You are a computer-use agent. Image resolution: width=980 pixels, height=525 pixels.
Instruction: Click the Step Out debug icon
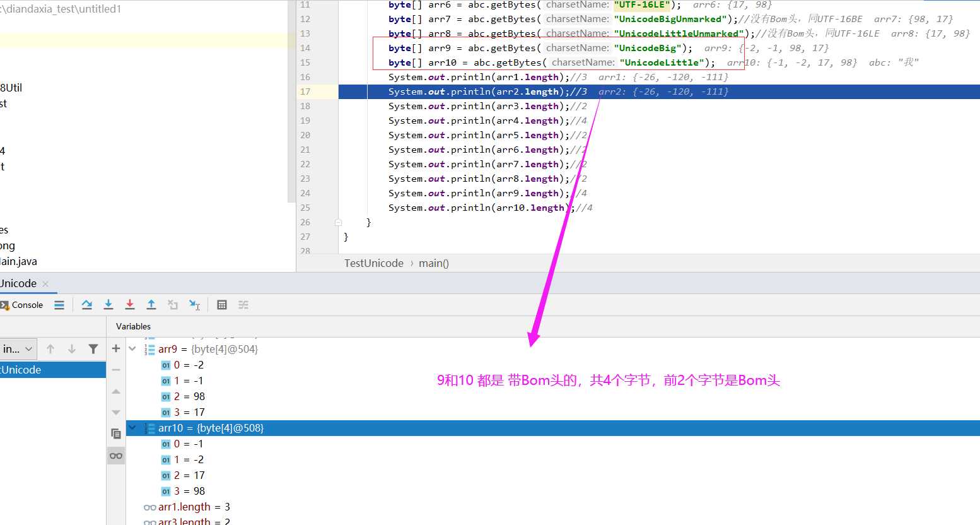tap(151, 305)
